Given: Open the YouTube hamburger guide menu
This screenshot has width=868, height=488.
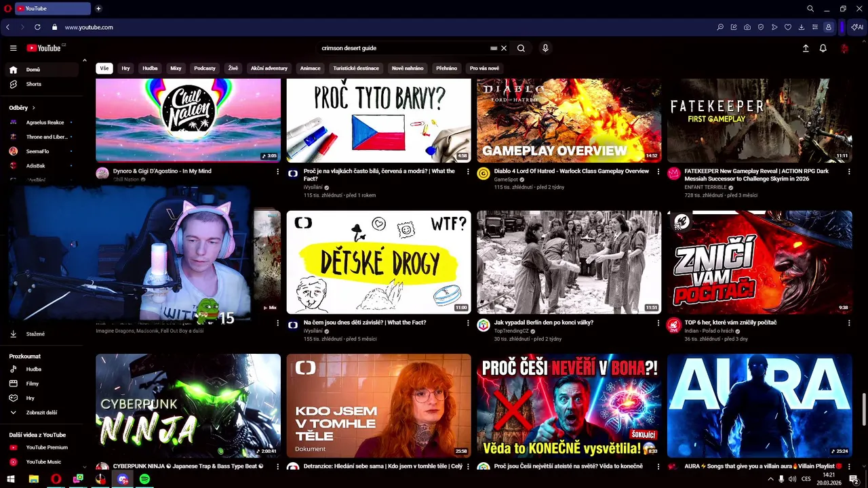Looking at the screenshot, I should pos(13,48).
